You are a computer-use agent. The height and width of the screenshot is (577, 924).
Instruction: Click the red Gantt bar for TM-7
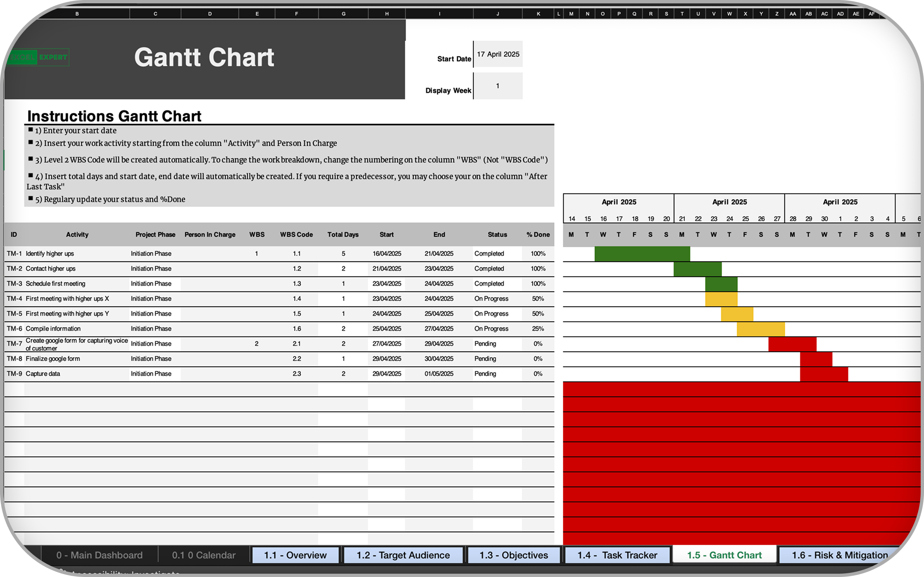click(x=792, y=344)
